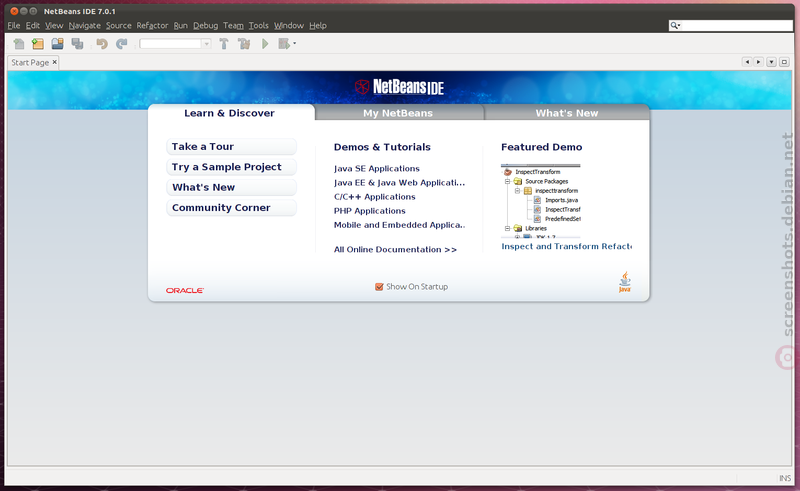Open the Edit menu
Image resolution: width=800 pixels, height=491 pixels.
point(33,26)
